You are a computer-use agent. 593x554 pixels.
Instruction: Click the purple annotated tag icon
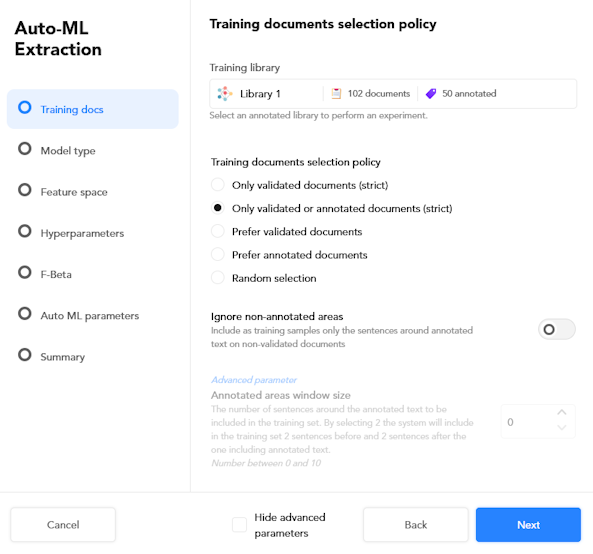(x=431, y=93)
